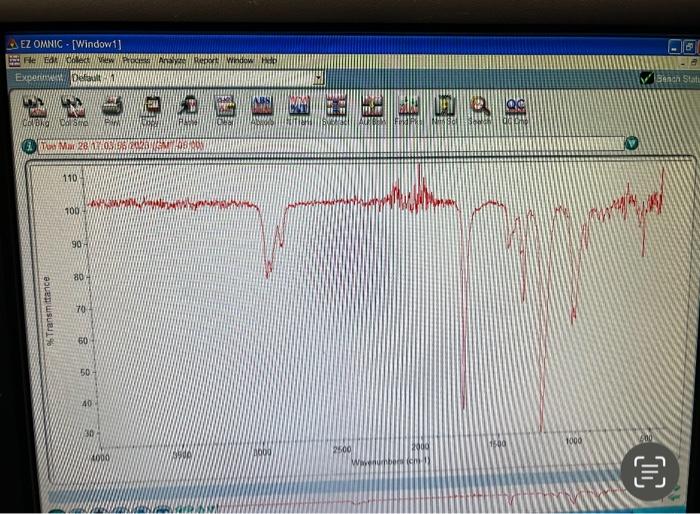
Task: Click the spectrum information 'i' icon
Action: [29, 146]
